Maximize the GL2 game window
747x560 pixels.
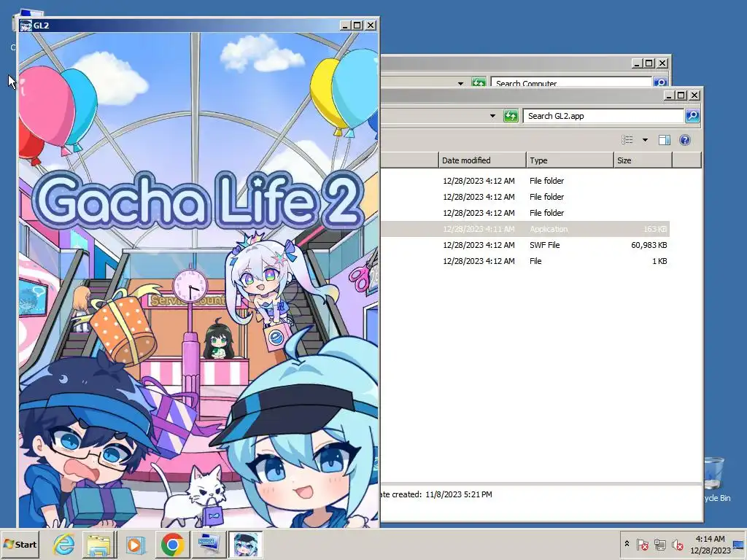tap(357, 26)
